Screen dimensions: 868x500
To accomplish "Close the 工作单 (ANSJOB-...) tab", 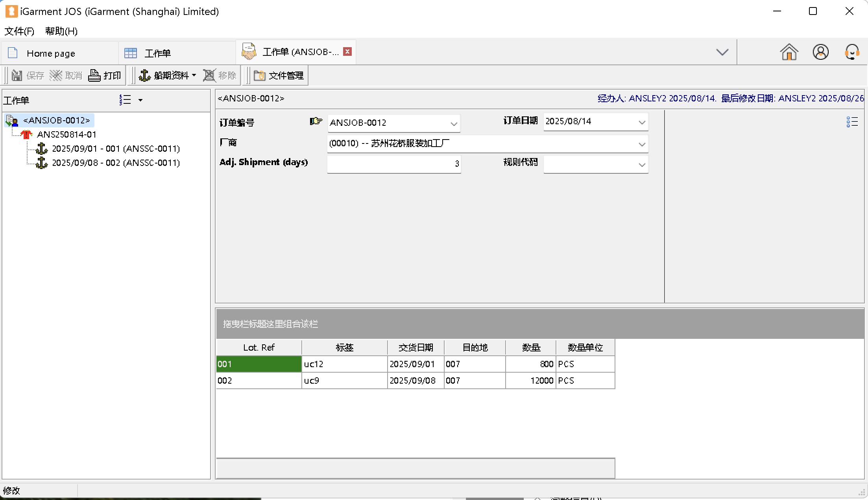I will click(x=347, y=51).
